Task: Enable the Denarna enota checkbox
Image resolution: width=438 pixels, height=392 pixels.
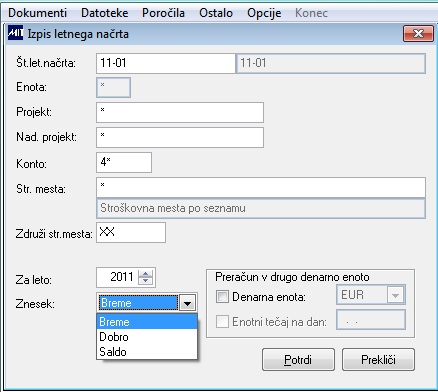Action: click(x=222, y=296)
